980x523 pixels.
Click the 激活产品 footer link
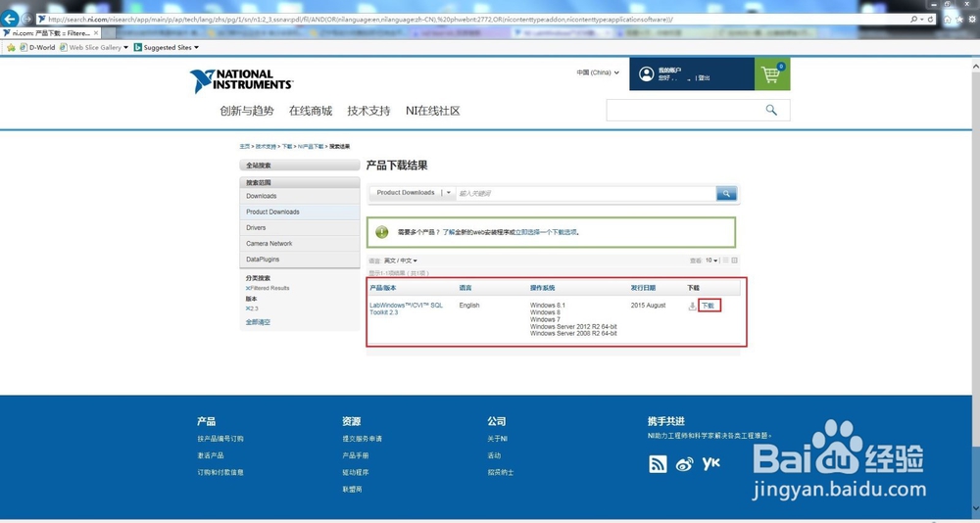(211, 455)
